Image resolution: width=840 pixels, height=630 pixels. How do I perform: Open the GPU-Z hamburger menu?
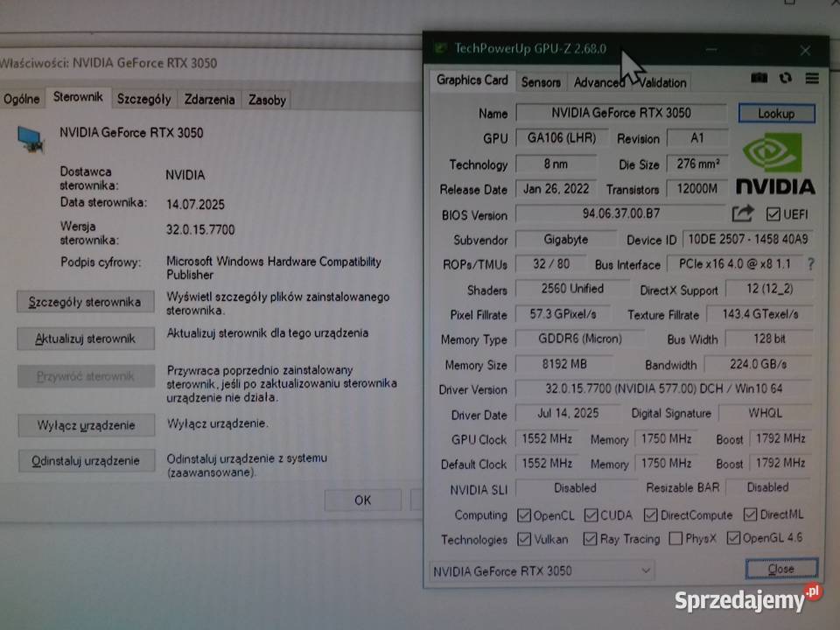pyautogui.click(x=811, y=79)
